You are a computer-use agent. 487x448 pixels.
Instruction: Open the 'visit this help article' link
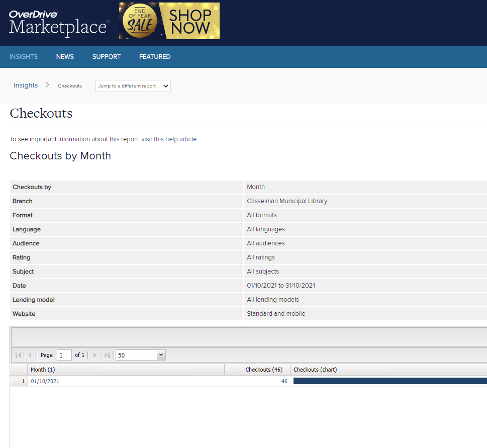(169, 139)
